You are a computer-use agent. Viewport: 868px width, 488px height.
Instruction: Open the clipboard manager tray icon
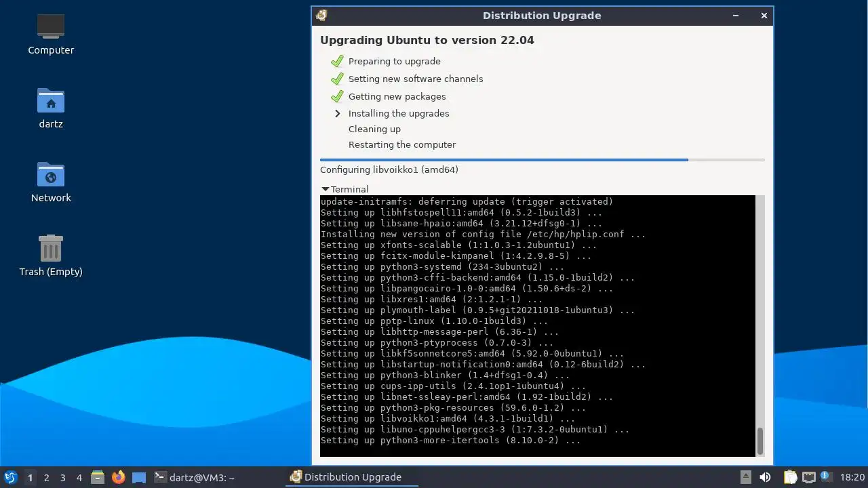click(x=790, y=477)
